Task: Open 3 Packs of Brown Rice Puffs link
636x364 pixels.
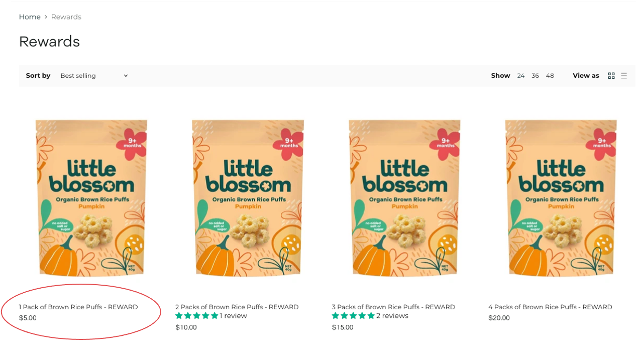Action: click(x=393, y=307)
